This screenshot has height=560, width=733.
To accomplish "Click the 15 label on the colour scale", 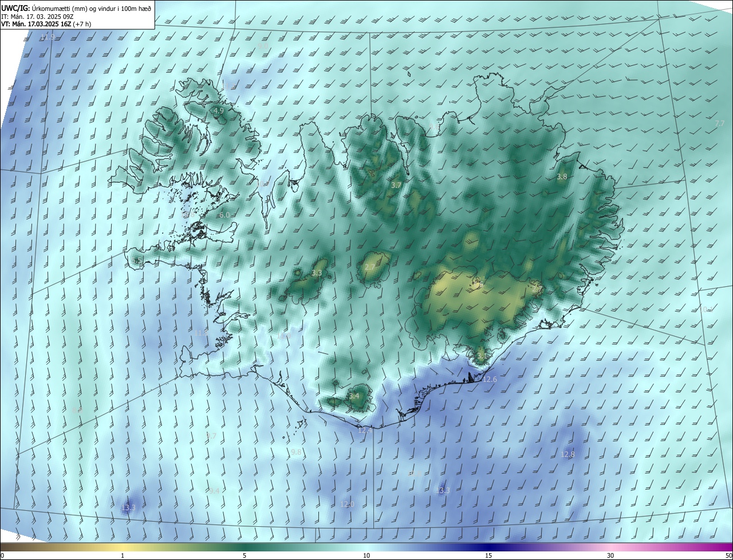I will (x=488, y=556).
